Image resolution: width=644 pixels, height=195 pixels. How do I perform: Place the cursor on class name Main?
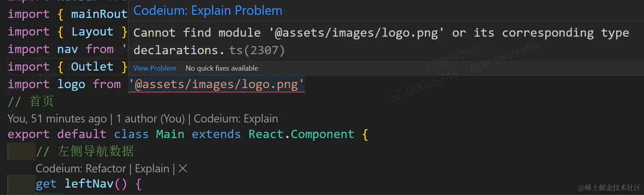coord(170,134)
